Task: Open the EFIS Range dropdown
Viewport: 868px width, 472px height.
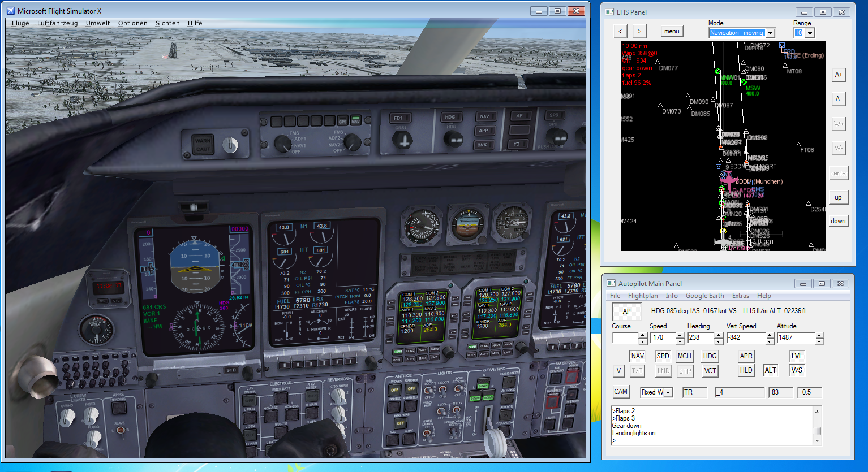Action: [x=810, y=33]
